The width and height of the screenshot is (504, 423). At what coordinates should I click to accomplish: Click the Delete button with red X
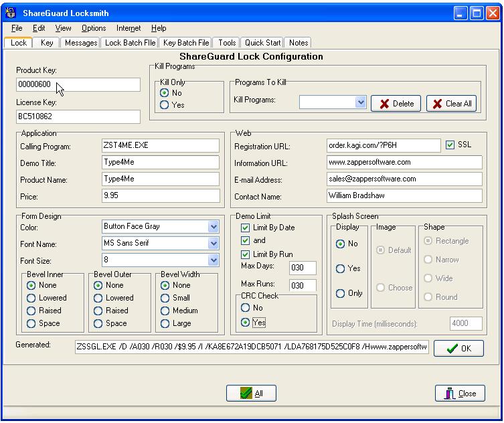coord(396,104)
